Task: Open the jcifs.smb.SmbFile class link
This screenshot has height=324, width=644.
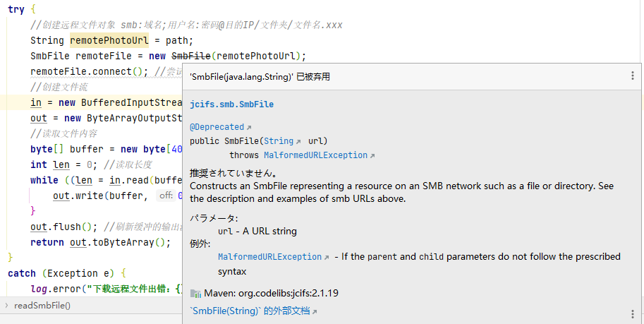Action: click(231, 104)
